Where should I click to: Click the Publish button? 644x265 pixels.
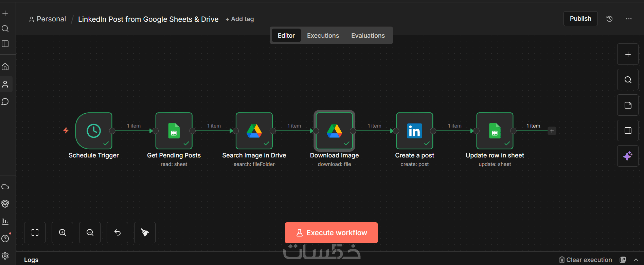[x=580, y=19]
